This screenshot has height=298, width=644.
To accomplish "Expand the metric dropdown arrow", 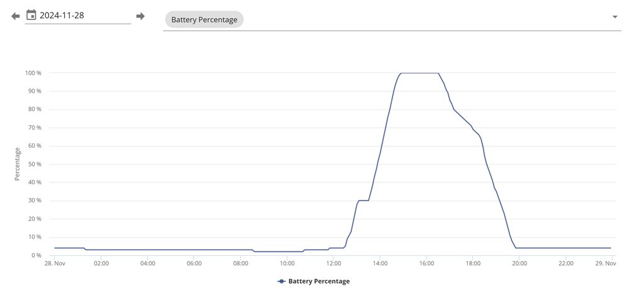I will pos(615,17).
